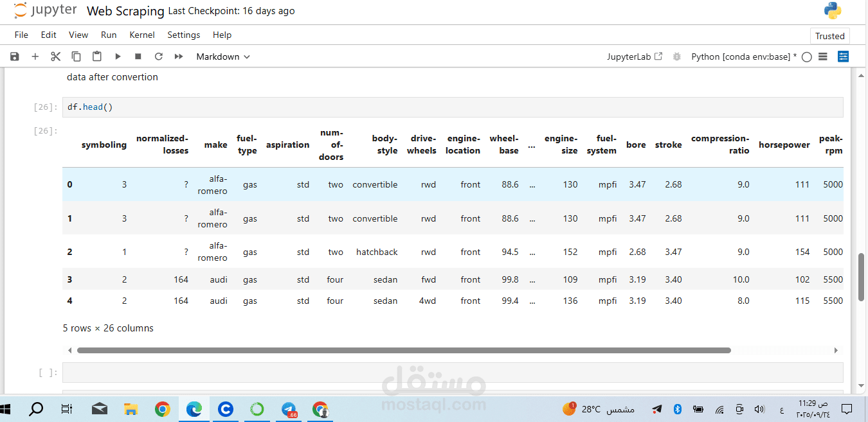Cut the selected cell with the scissors icon

pyautogui.click(x=55, y=57)
